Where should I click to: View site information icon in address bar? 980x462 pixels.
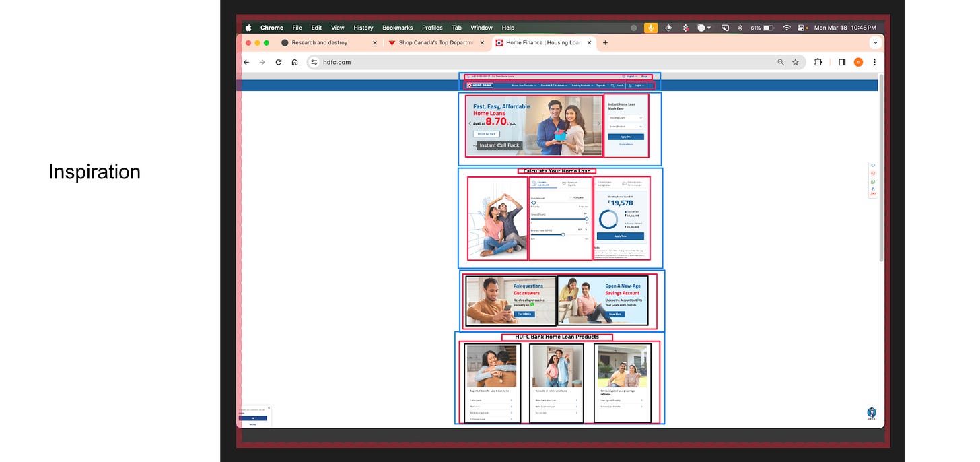[314, 62]
